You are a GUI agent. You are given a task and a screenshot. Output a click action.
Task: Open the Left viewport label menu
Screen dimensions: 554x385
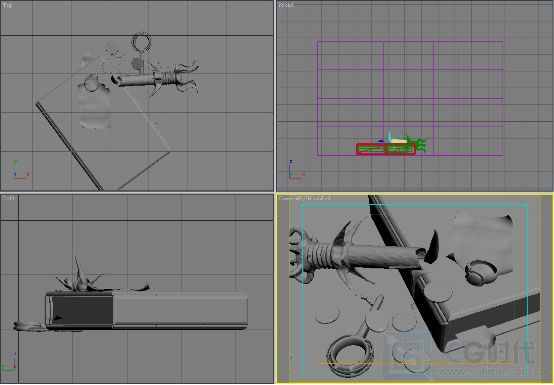click(8, 198)
